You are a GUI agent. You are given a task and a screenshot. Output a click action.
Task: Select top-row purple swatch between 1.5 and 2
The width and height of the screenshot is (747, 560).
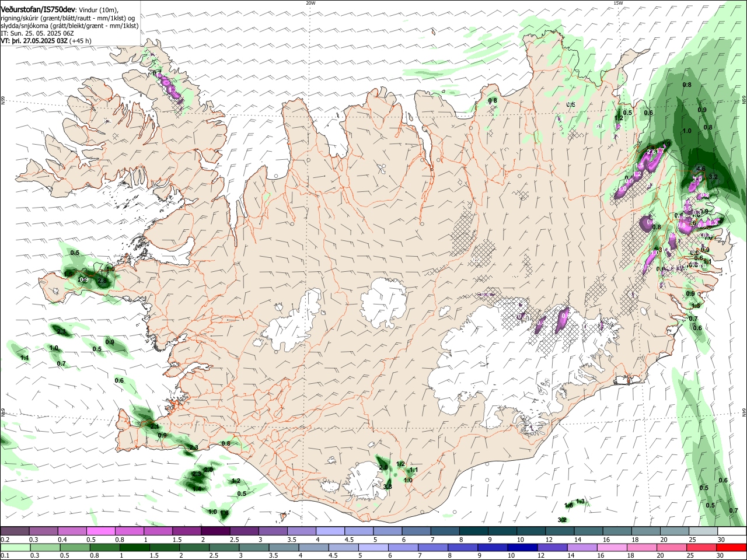pos(187,531)
